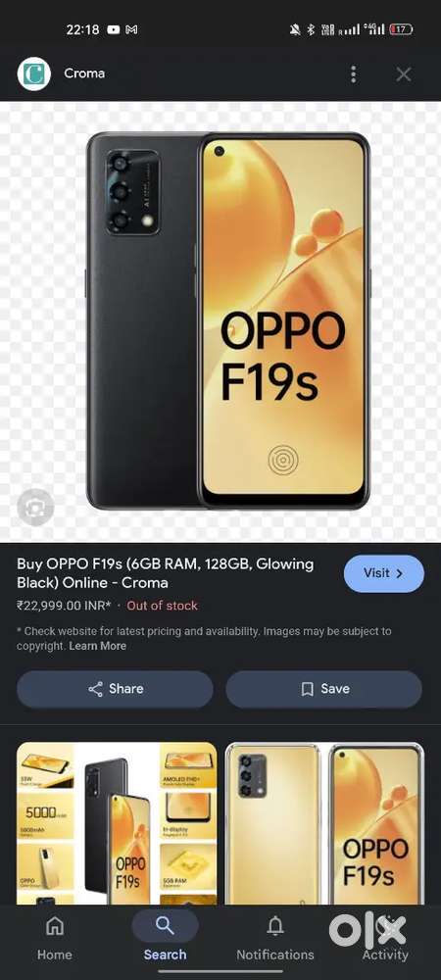Viewport: 441px width, 980px height.
Task: Tap the Croma site logo
Action: pyautogui.click(x=33, y=73)
